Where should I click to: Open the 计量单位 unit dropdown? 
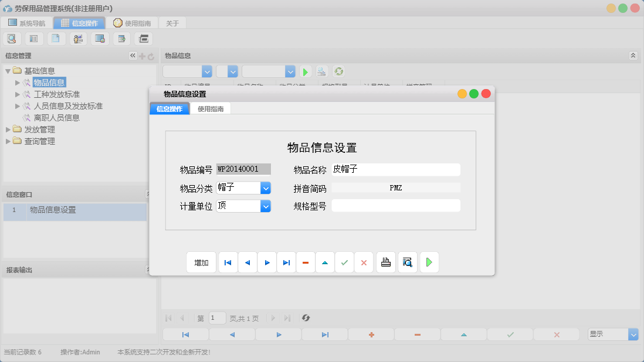tap(265, 206)
